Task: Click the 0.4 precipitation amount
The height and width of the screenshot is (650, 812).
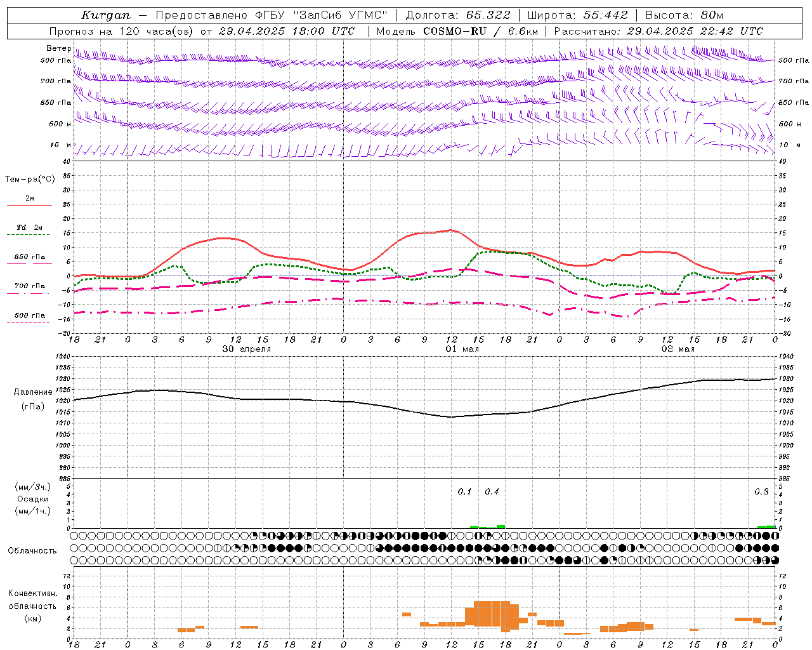Action: [x=492, y=492]
